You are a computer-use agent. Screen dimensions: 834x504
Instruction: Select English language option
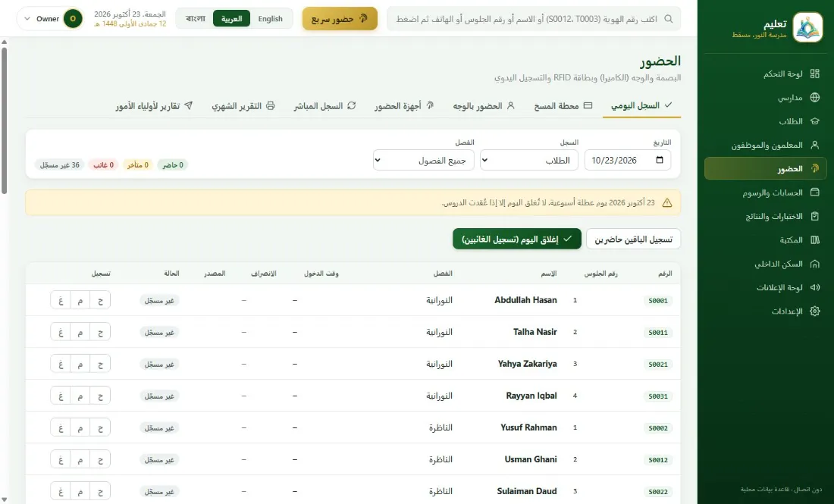click(x=270, y=19)
